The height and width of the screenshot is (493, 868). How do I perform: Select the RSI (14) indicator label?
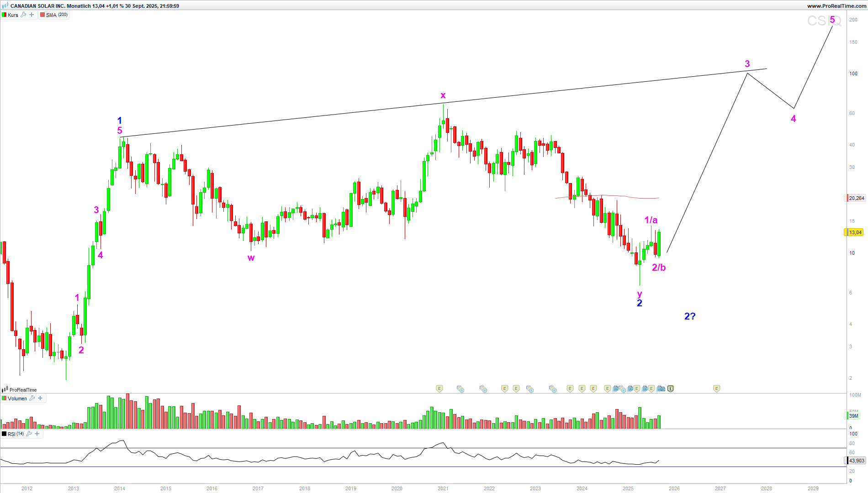pyautogui.click(x=16, y=434)
